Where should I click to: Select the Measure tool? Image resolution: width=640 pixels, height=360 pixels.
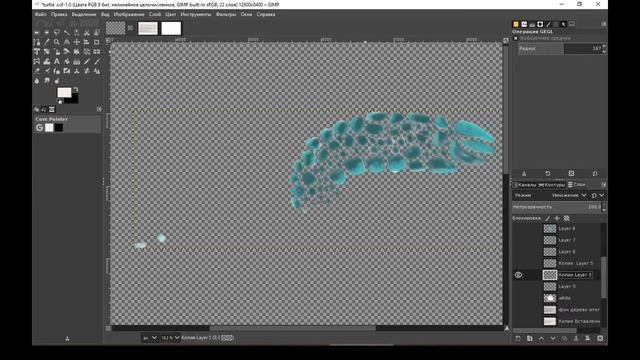point(67,42)
